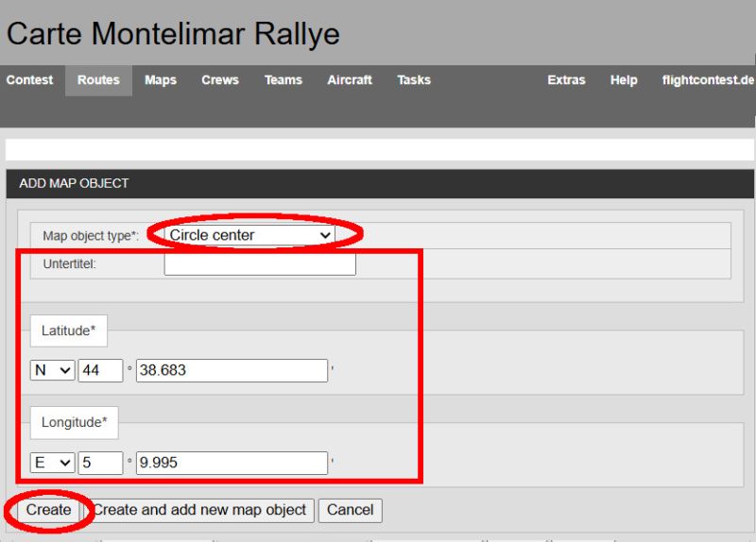This screenshot has height=542, width=756.
Task: Open the Tasks menu item
Action: pos(414,80)
